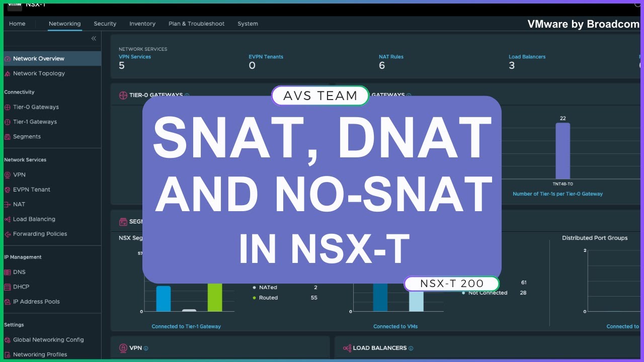Open the Inventory tab
This screenshot has height=362, width=644.
142,24
